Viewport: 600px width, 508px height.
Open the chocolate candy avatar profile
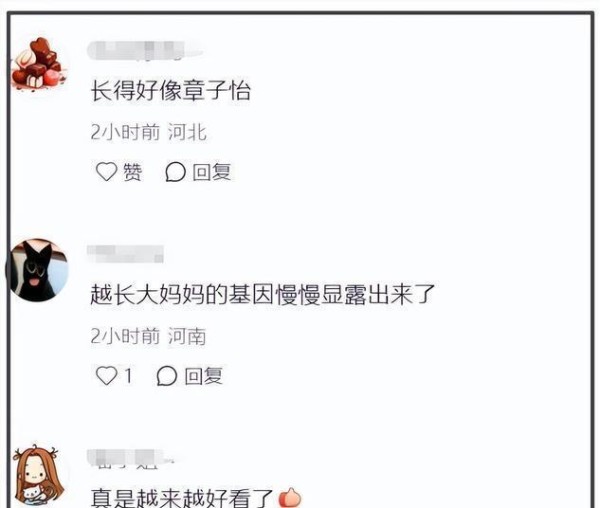[x=39, y=64]
